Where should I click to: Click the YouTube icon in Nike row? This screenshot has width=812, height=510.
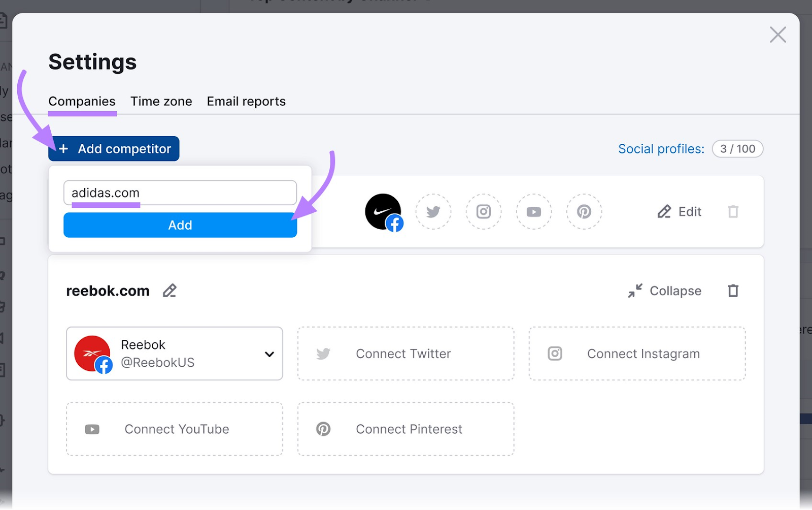[534, 211]
